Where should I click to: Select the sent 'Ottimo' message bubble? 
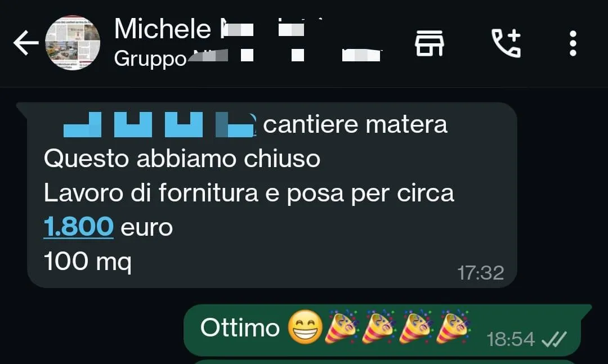[x=382, y=330]
